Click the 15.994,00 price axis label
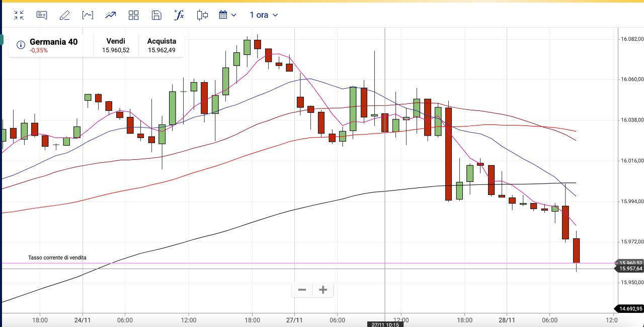The image size is (644, 327). coord(632,201)
